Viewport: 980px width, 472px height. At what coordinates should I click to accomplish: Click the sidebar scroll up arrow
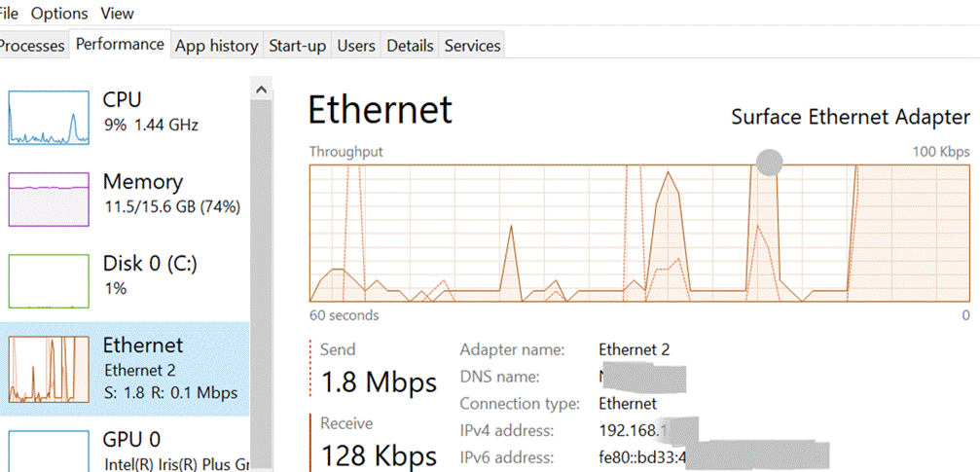pyautogui.click(x=261, y=91)
